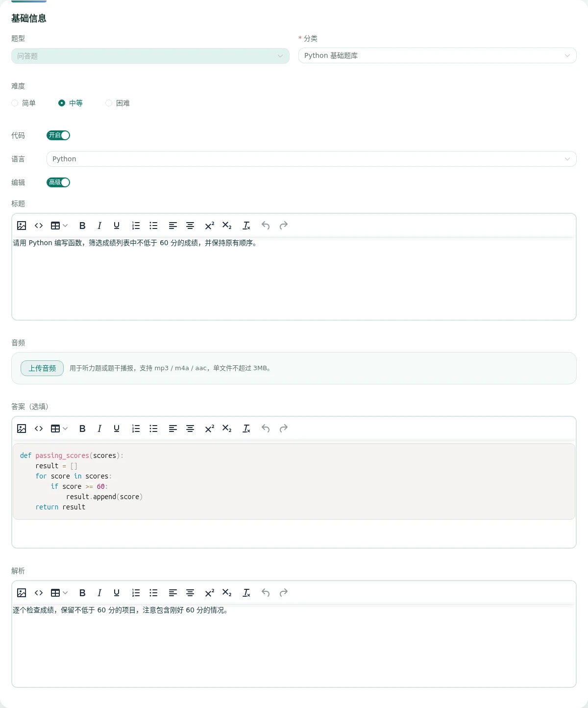The image size is (588, 708).
Task: Align text left in 解析 editor
Action: [x=173, y=593]
